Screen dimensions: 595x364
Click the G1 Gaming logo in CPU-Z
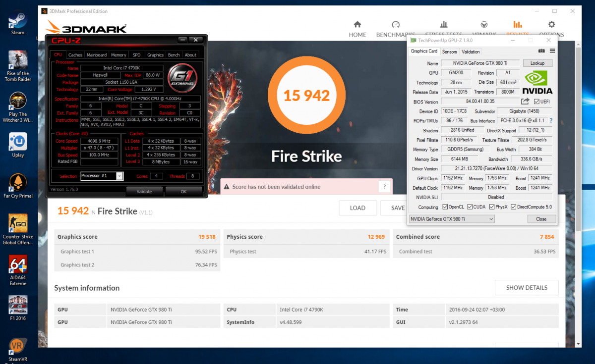183,77
